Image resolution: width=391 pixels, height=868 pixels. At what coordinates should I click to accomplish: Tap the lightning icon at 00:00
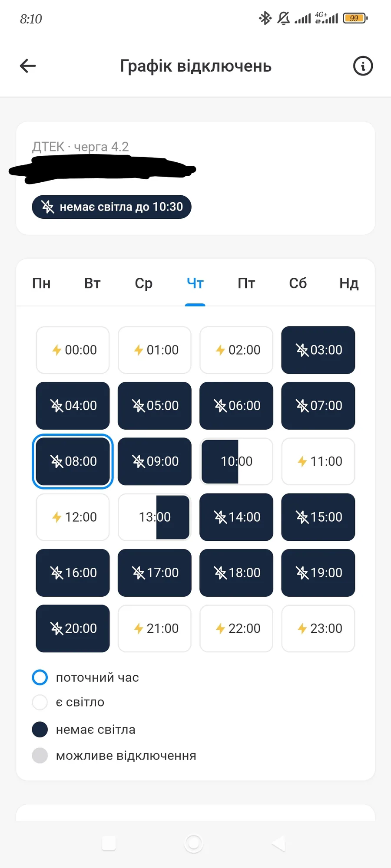click(x=56, y=350)
